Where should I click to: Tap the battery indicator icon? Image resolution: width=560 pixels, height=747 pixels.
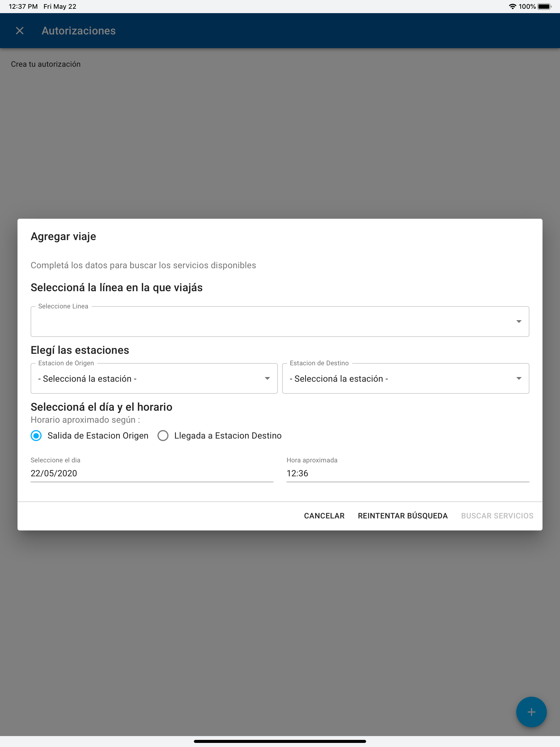(x=544, y=6)
